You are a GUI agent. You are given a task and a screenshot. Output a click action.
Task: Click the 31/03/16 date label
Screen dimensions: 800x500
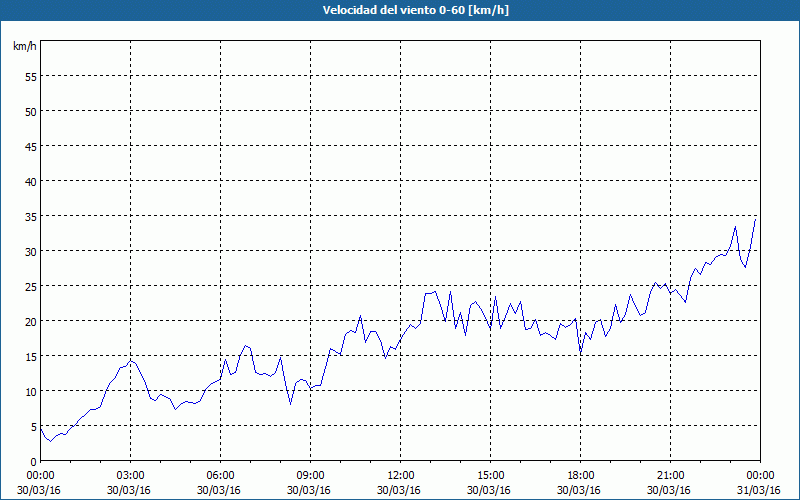pyautogui.click(x=759, y=490)
